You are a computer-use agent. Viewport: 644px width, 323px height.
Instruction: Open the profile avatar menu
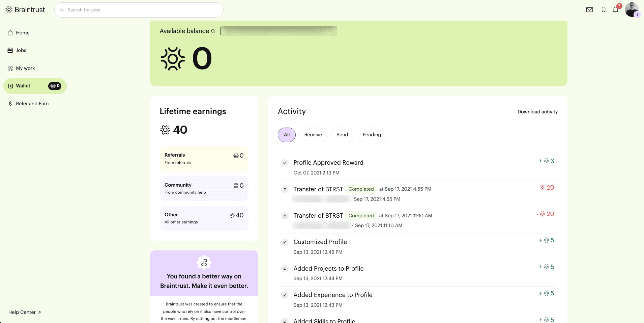pyautogui.click(x=632, y=9)
